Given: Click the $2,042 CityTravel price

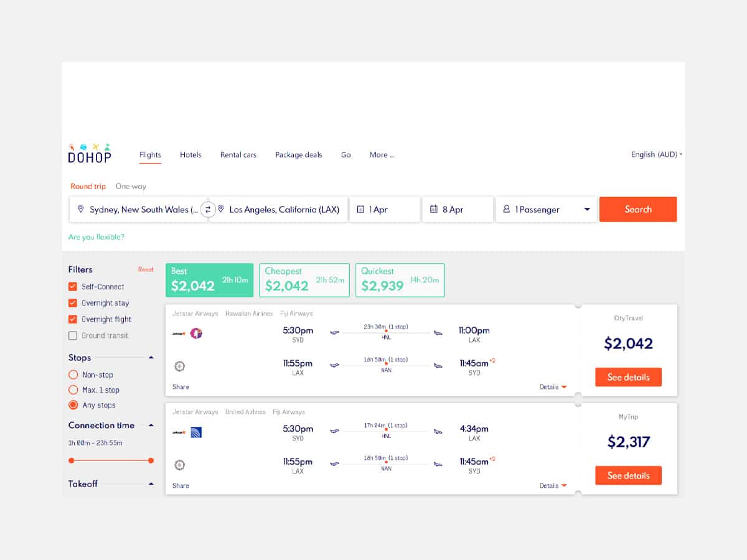Looking at the screenshot, I should [x=628, y=343].
